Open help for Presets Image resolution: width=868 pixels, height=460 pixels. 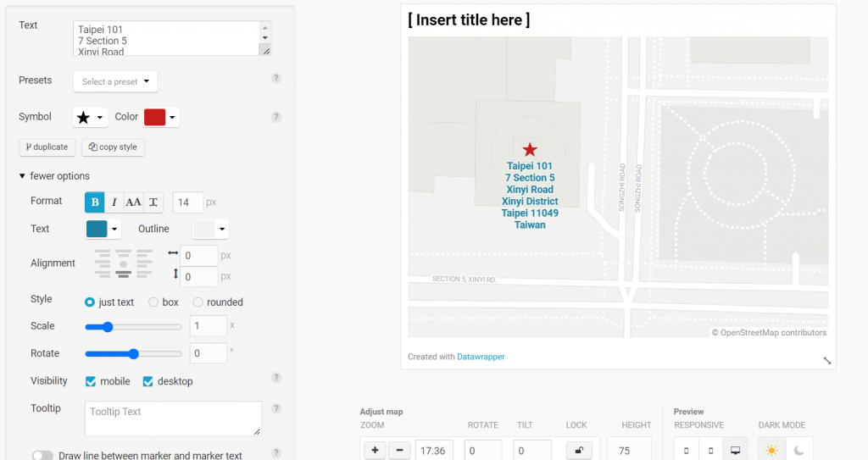coord(276,78)
